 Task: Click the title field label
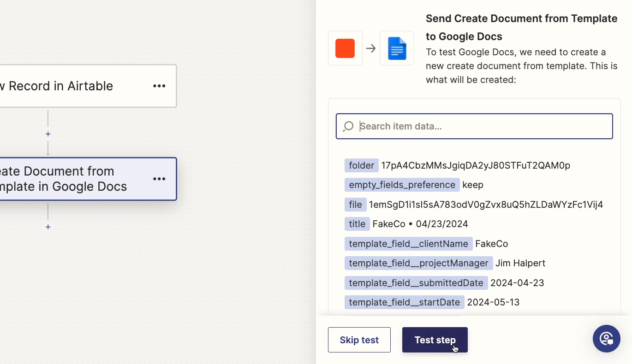click(357, 224)
